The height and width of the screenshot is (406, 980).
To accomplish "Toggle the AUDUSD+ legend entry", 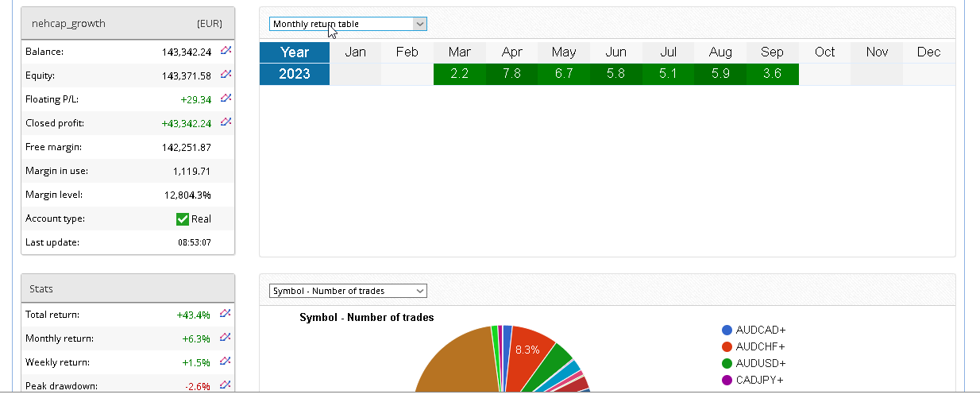I will click(759, 363).
